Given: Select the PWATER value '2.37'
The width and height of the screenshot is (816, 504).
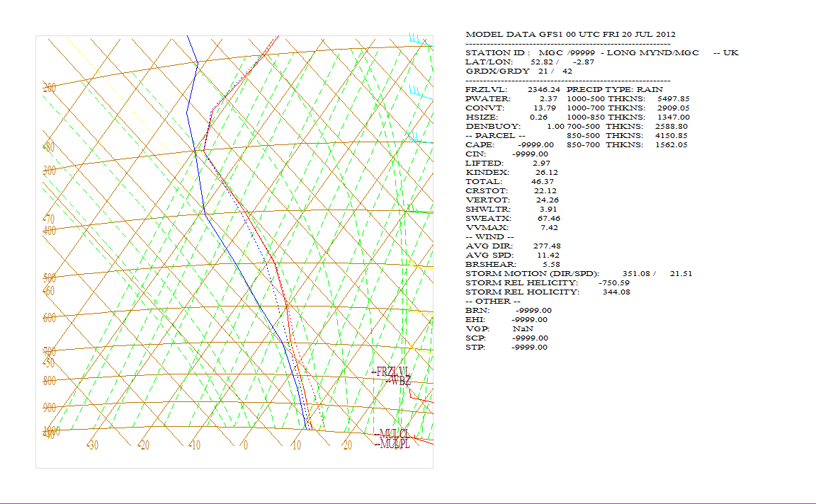Looking at the screenshot, I should click(548, 99).
